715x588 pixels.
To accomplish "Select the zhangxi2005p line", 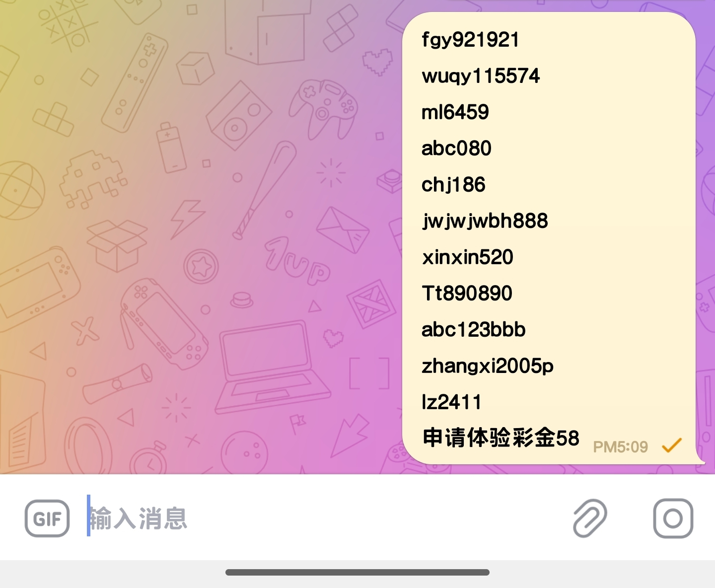I will click(x=488, y=366).
